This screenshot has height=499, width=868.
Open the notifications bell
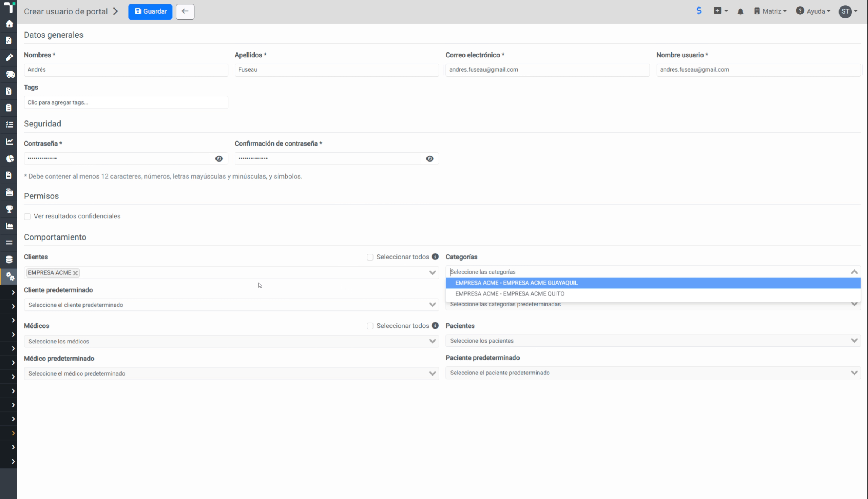[x=740, y=11]
